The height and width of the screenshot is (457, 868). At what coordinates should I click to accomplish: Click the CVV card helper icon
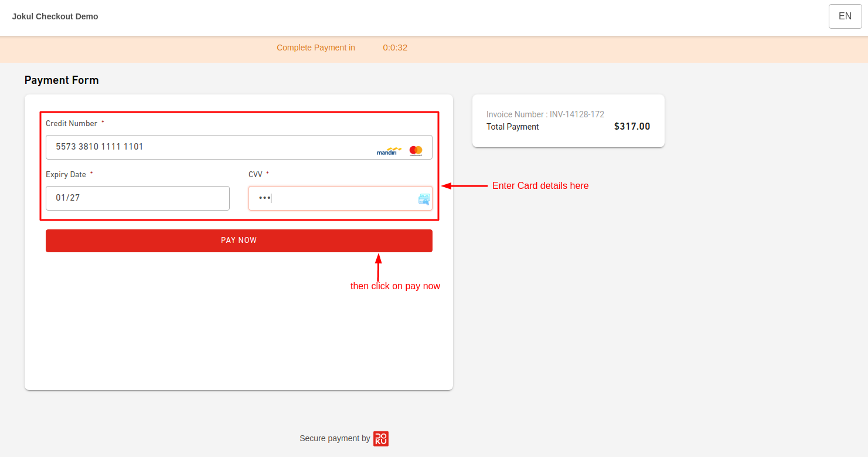(x=424, y=199)
